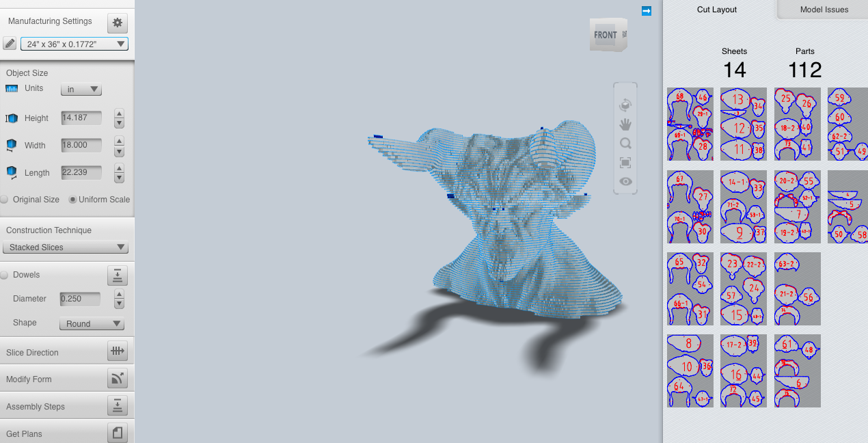The width and height of the screenshot is (868, 443).
Task: Click the Slice Direction icon
Action: point(117,351)
